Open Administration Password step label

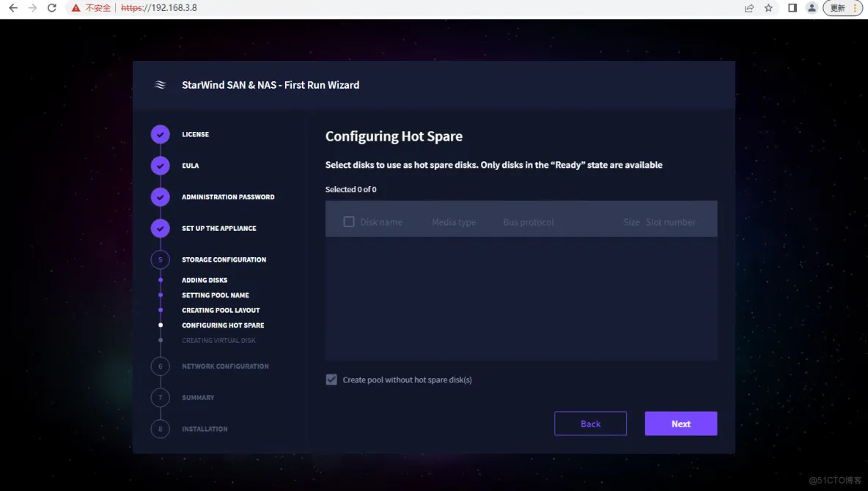tap(228, 197)
